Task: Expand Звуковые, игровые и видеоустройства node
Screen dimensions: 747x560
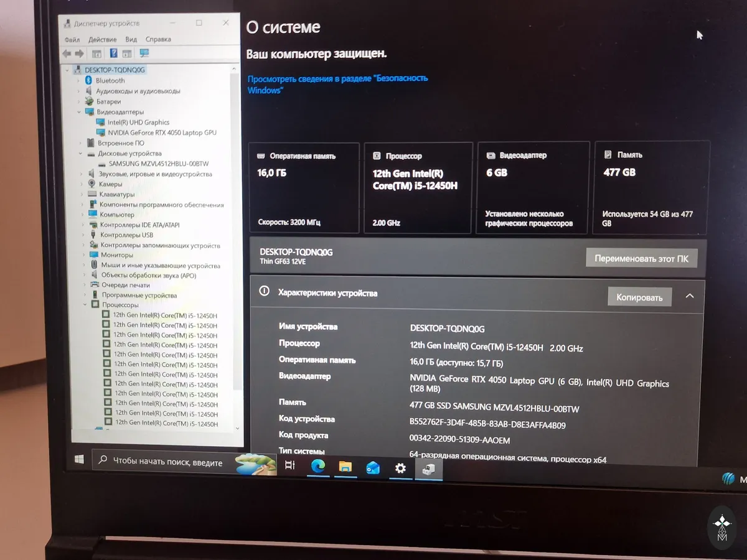Action: tap(82, 174)
